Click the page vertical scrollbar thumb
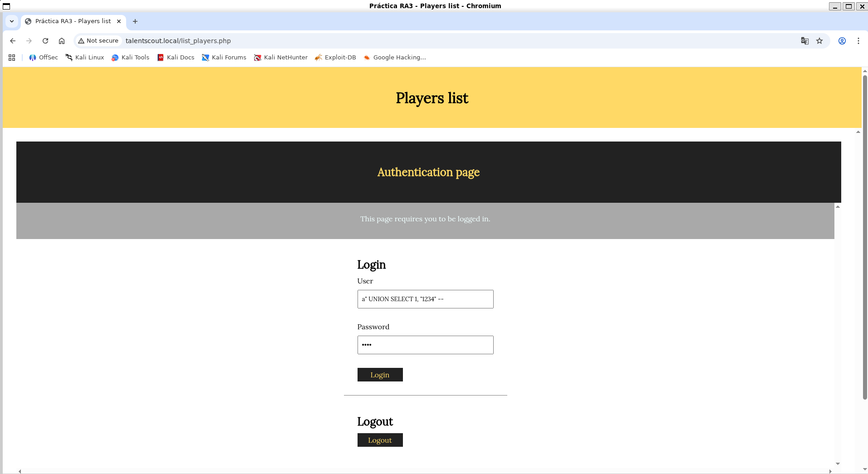This screenshot has height=474, width=868. pos(865,236)
